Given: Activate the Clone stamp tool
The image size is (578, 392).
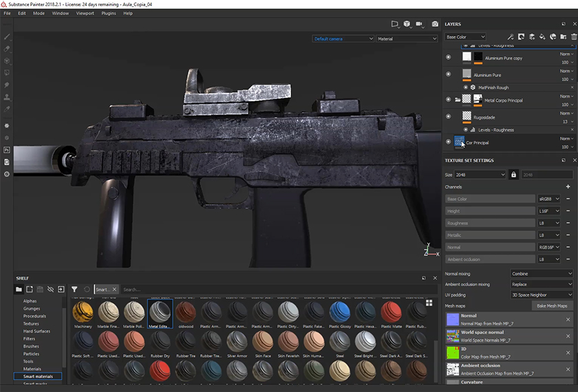Looking at the screenshot, I should point(7,96).
